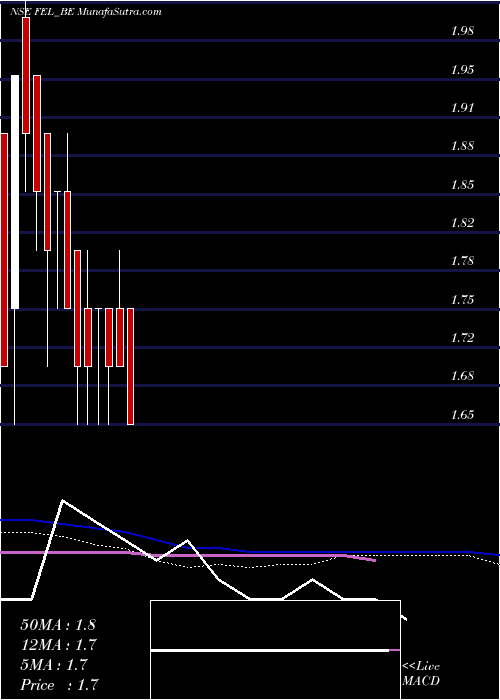The width and height of the screenshot is (500, 700).
Task: Select the 1.68 price axis label
Action: coord(462,375)
